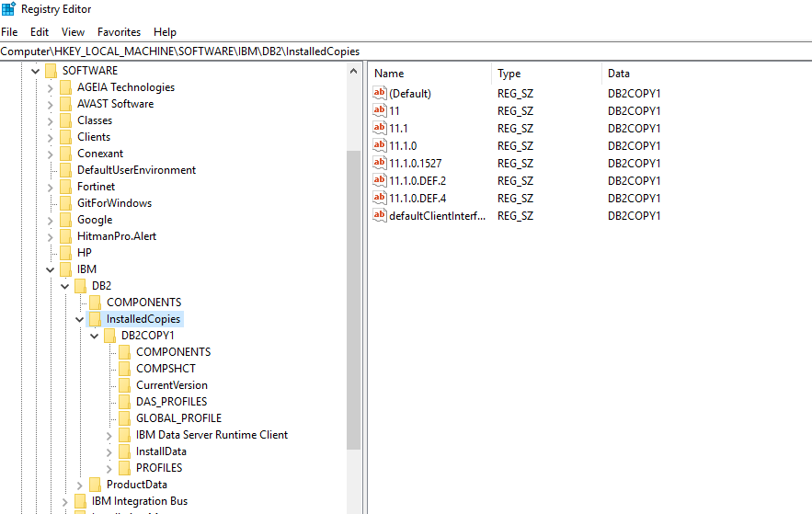
Task: Expand the ProductData node
Action: (80, 485)
